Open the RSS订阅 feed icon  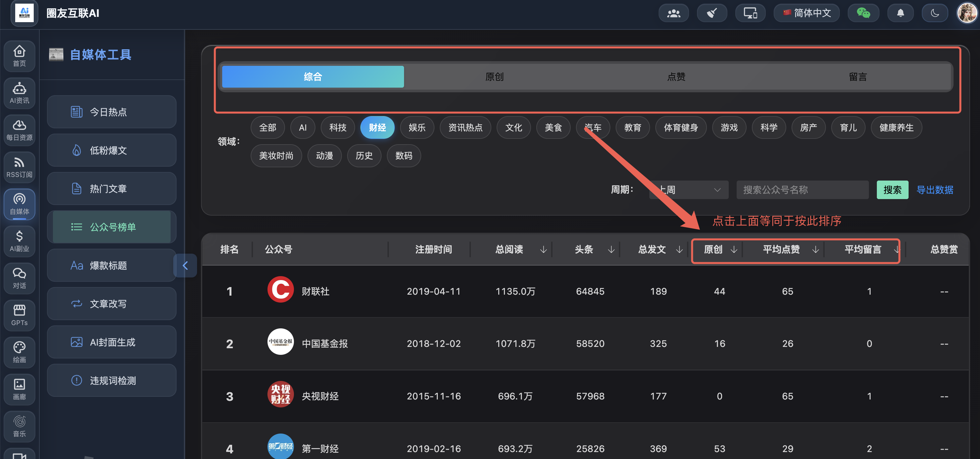coord(20,167)
